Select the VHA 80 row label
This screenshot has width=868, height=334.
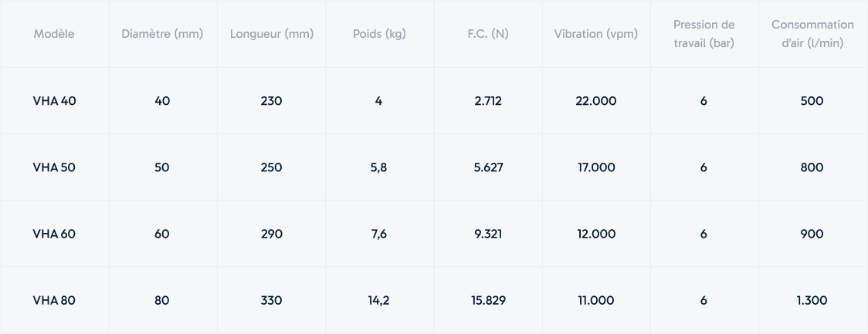pyautogui.click(x=54, y=300)
